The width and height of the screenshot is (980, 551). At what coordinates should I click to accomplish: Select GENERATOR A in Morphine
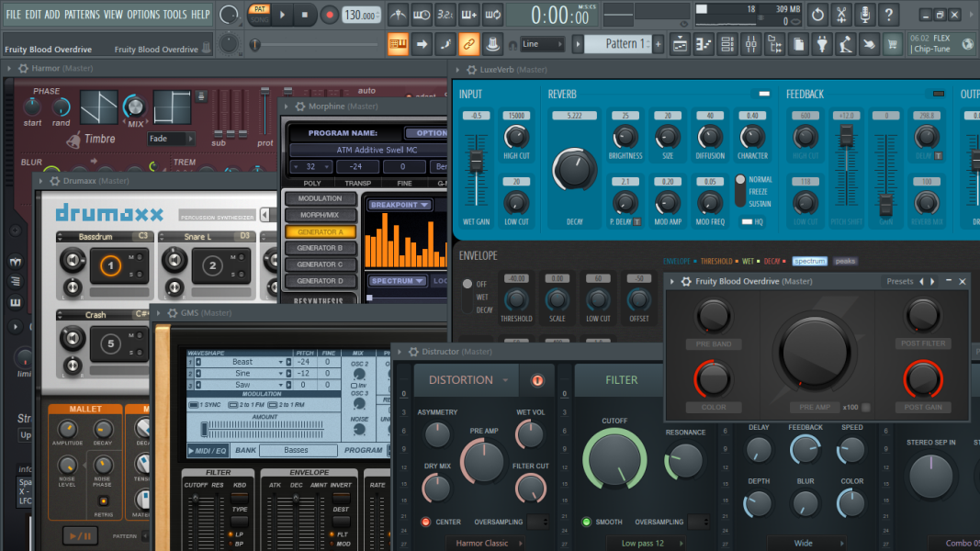click(x=320, y=231)
